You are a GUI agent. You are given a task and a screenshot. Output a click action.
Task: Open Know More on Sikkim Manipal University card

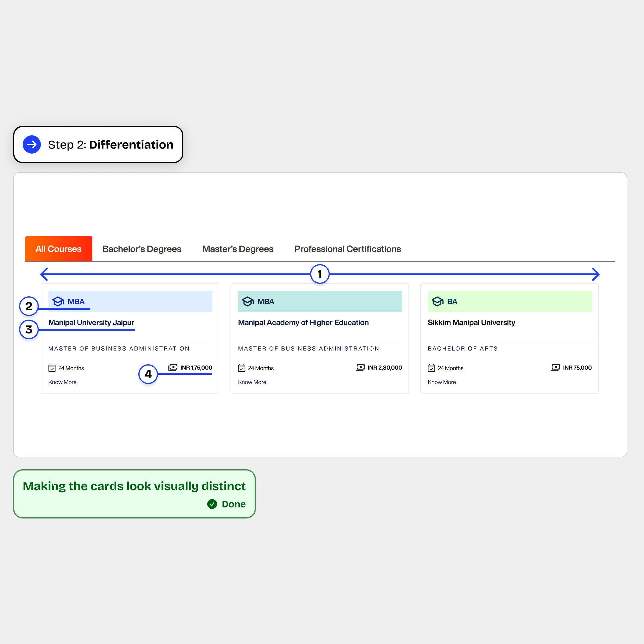442,382
